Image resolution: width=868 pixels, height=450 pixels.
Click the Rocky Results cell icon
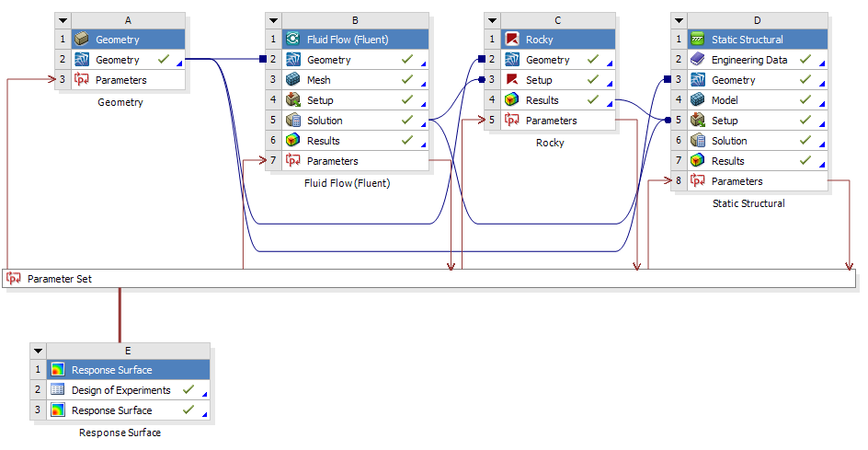(512, 100)
